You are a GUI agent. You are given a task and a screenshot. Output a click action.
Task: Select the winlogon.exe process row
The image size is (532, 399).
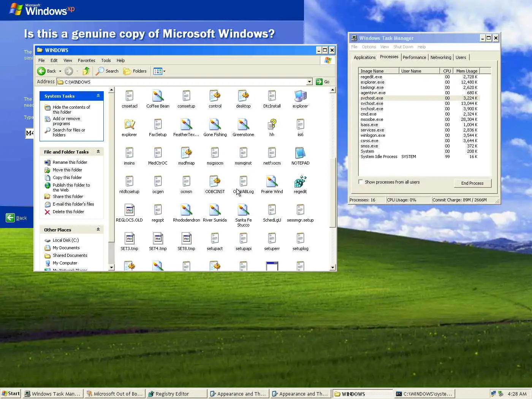[x=419, y=135]
